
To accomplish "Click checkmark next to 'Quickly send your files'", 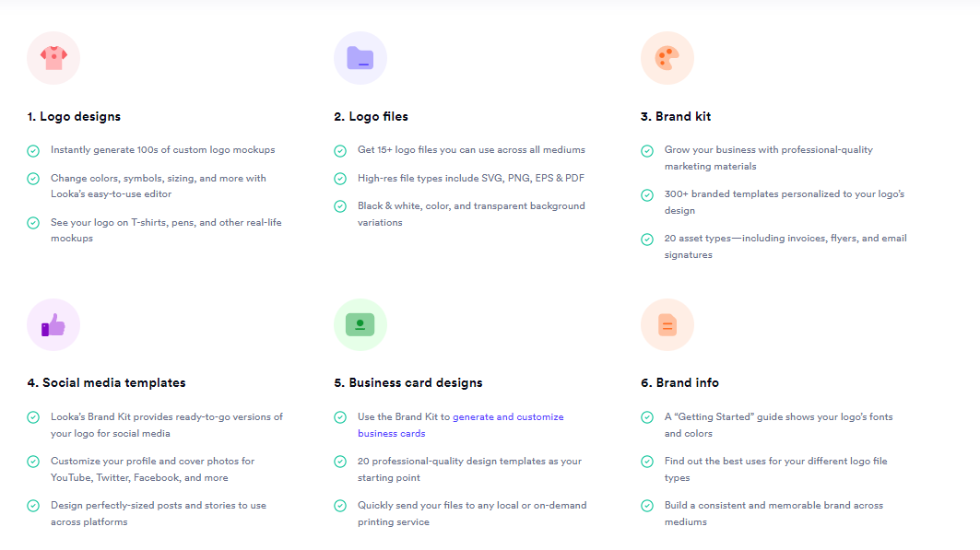I will [x=340, y=507].
